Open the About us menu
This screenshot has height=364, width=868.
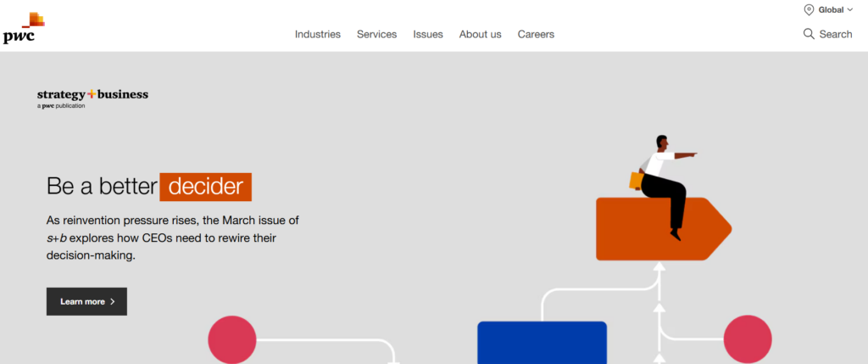click(480, 34)
